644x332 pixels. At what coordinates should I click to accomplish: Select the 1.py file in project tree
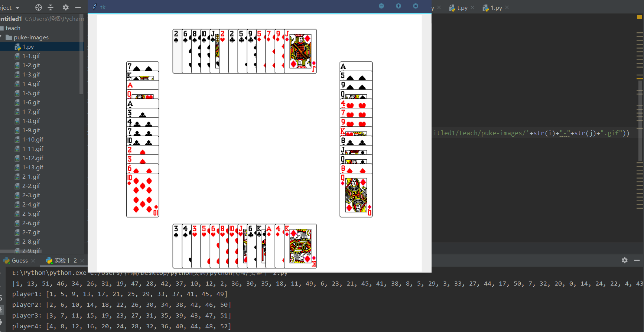point(28,47)
